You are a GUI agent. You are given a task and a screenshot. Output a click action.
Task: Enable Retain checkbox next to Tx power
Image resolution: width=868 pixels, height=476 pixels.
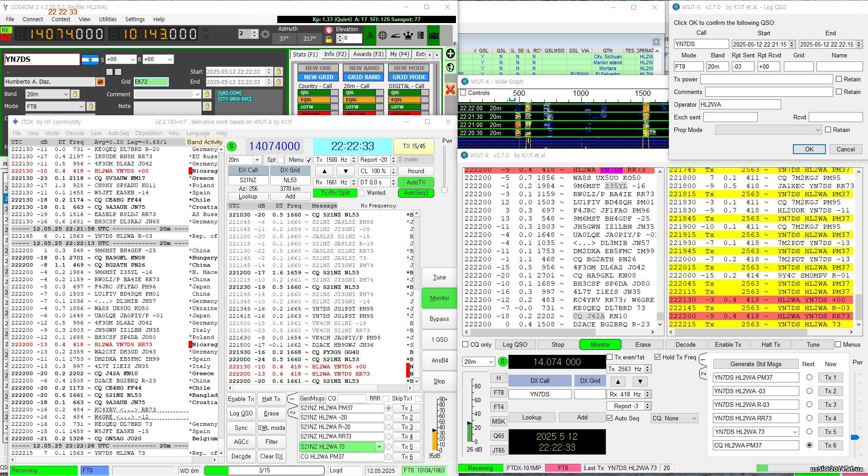(x=839, y=79)
